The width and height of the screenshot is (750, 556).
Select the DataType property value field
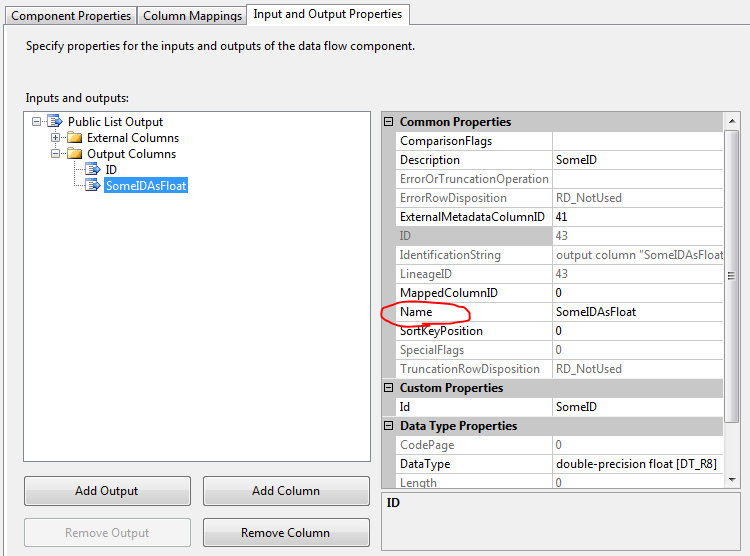[637, 464]
